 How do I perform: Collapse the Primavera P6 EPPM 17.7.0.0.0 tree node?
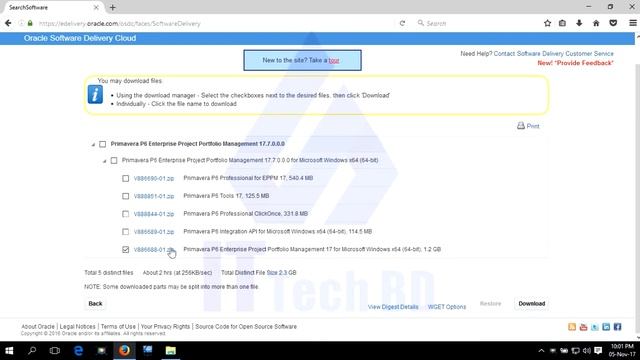tap(93, 144)
